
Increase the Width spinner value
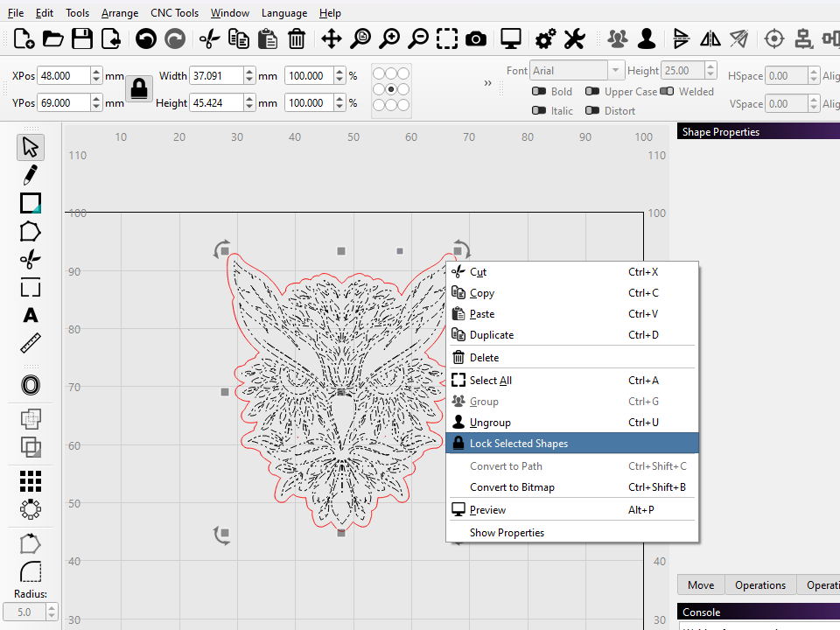point(249,72)
